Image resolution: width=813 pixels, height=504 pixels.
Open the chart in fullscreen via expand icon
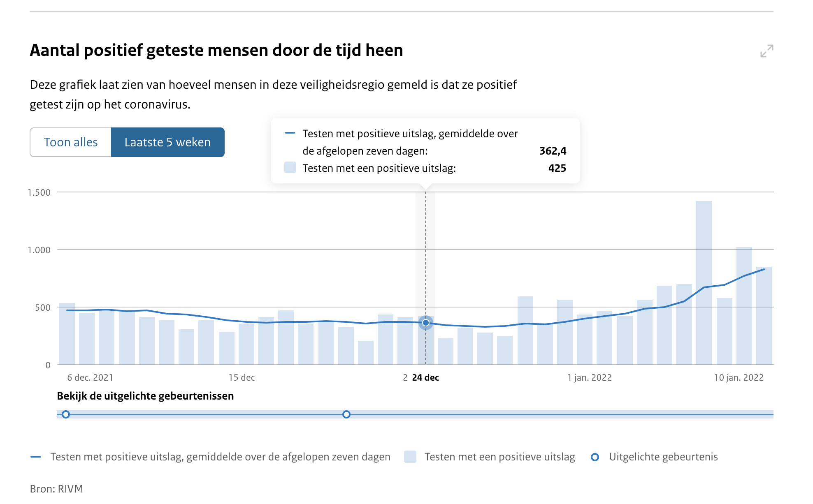pyautogui.click(x=766, y=51)
